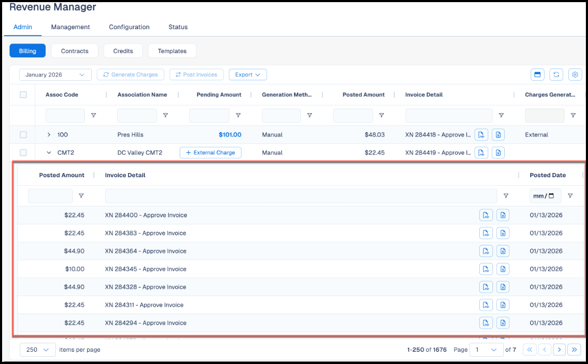Add External Charge for CMT2
The width and height of the screenshot is (588, 364).
coord(210,153)
